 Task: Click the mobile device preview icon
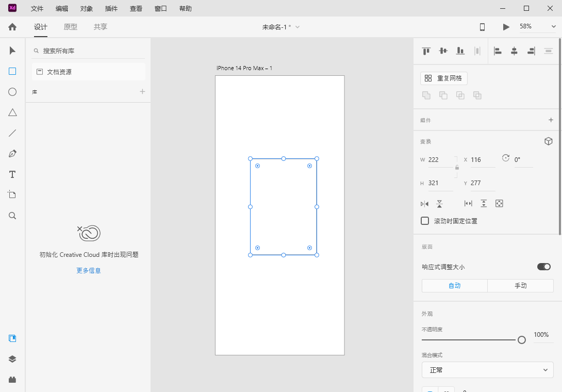point(483,27)
